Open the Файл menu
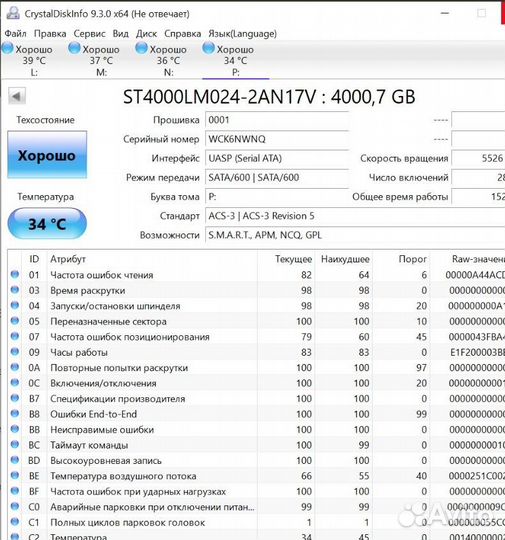 [16, 34]
